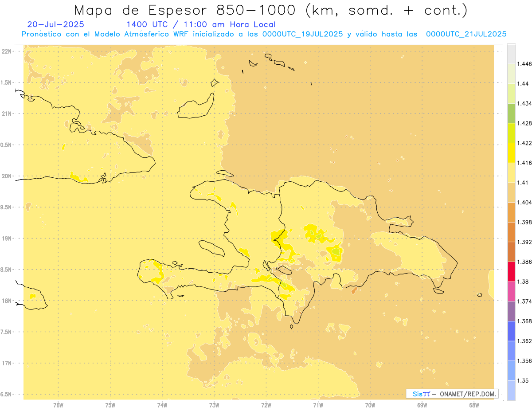Click the green legend swatch between 1.428 and 1.434

pos(511,113)
